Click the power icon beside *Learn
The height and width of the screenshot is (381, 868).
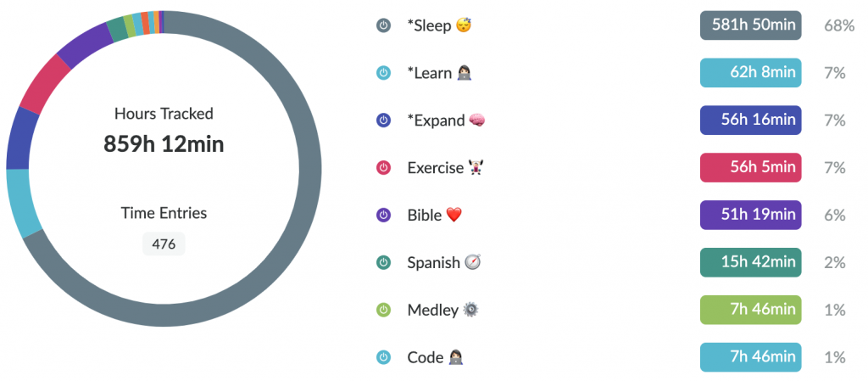pyautogui.click(x=384, y=72)
